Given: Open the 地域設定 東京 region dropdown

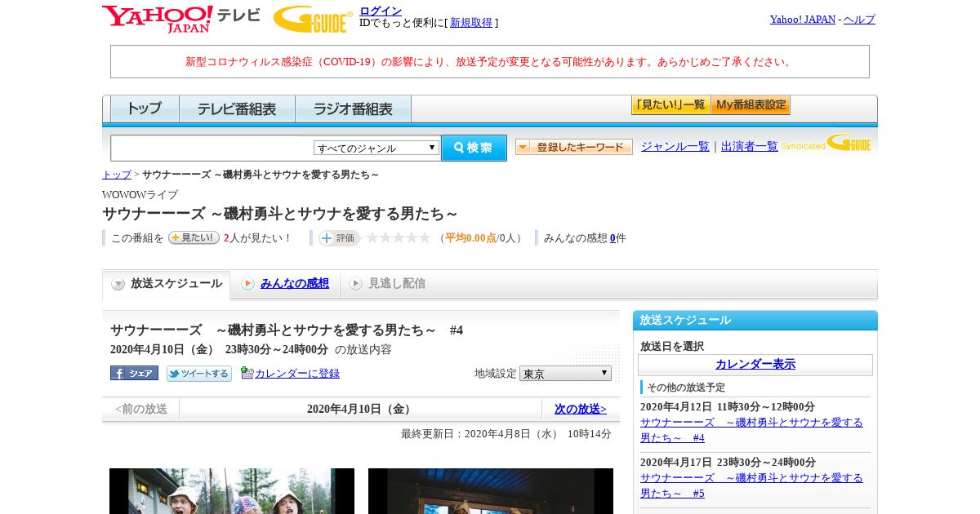Looking at the screenshot, I should tap(565, 374).
